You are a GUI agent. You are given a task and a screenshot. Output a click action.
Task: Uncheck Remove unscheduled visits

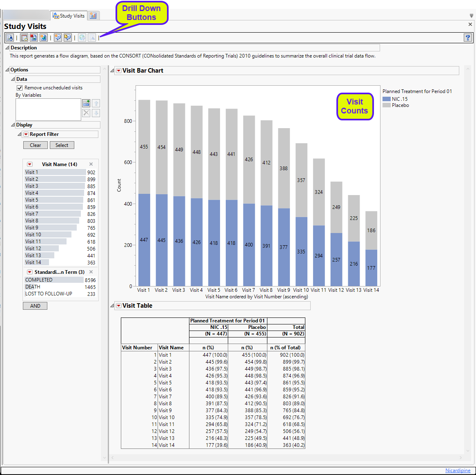[x=20, y=88]
